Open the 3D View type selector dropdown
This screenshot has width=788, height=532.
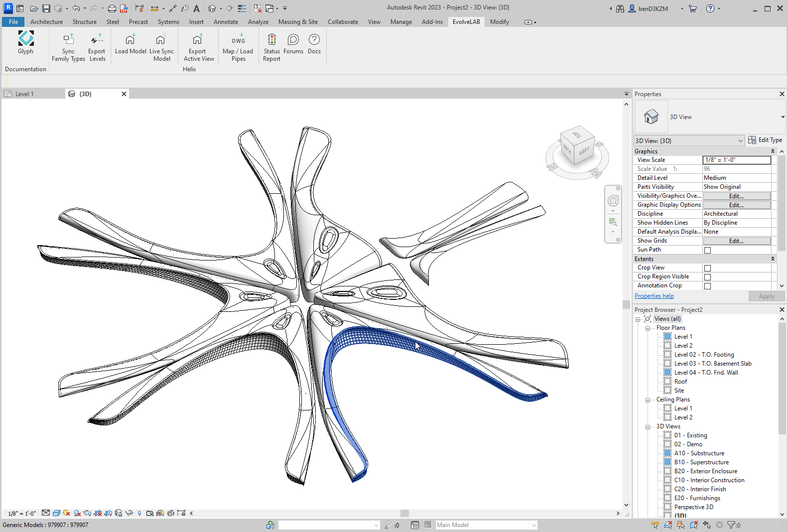[783, 117]
